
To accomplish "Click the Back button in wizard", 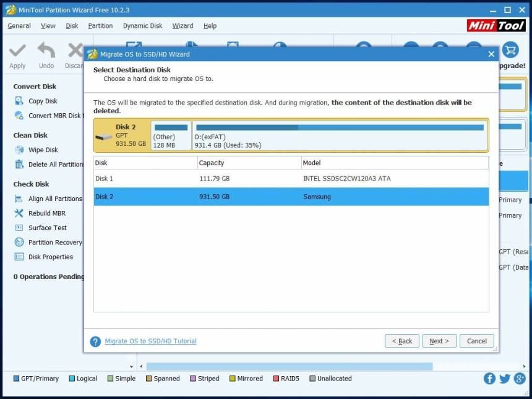I will (402, 341).
